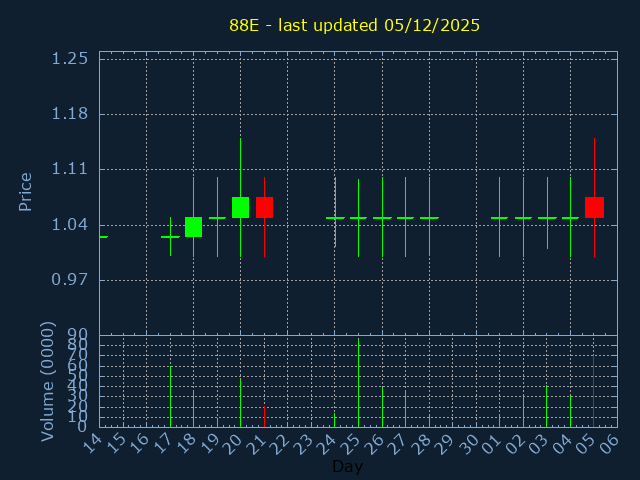Screen dimensions: 640x480
Task: Click the doji candle on day 17
Action: [170, 237]
